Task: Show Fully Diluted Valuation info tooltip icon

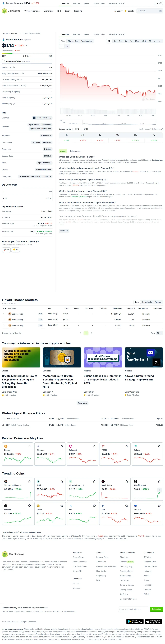Action: pos(23,73)
